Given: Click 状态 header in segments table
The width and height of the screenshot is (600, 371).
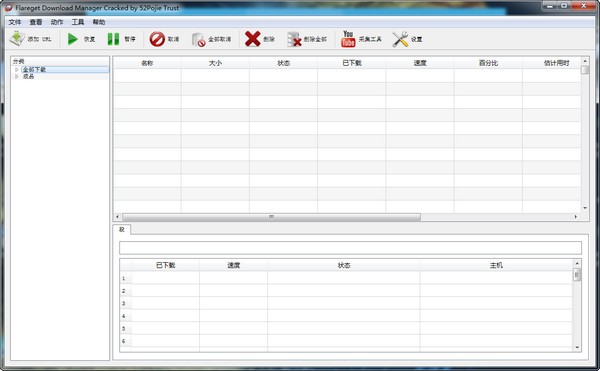Looking at the screenshot, I should [x=344, y=265].
